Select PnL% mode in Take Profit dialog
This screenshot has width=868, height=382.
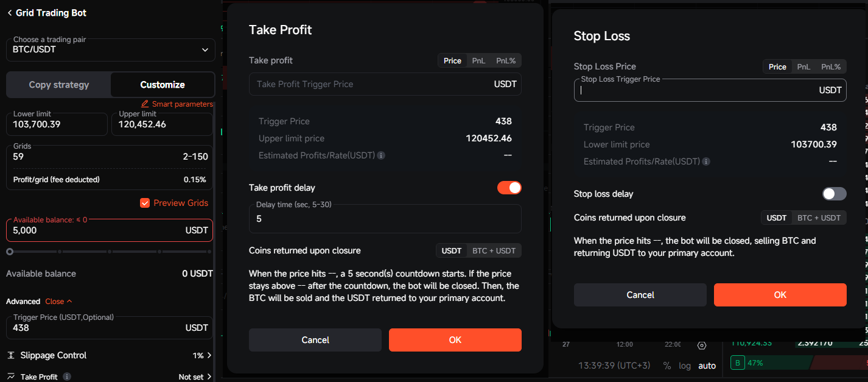506,60
